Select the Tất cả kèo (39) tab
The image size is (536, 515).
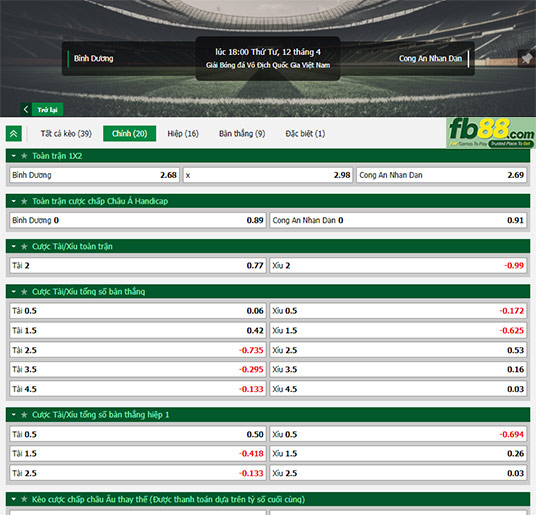[66, 134]
